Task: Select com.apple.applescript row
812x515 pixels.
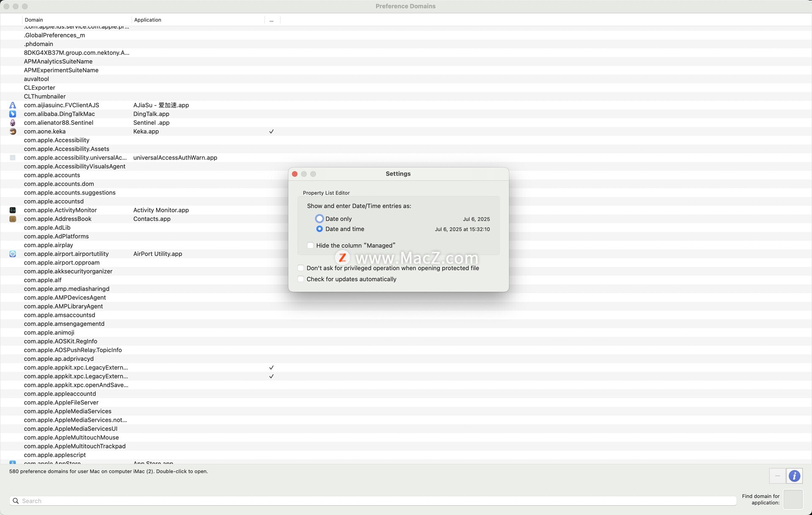Action: click(x=406, y=455)
